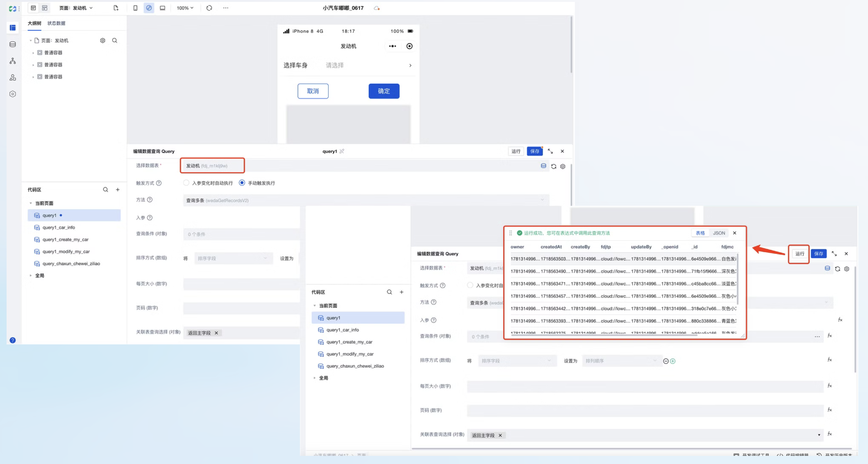The image size is (868, 464).
Task: Select 手动触发执行 radio button
Action: [x=242, y=183]
